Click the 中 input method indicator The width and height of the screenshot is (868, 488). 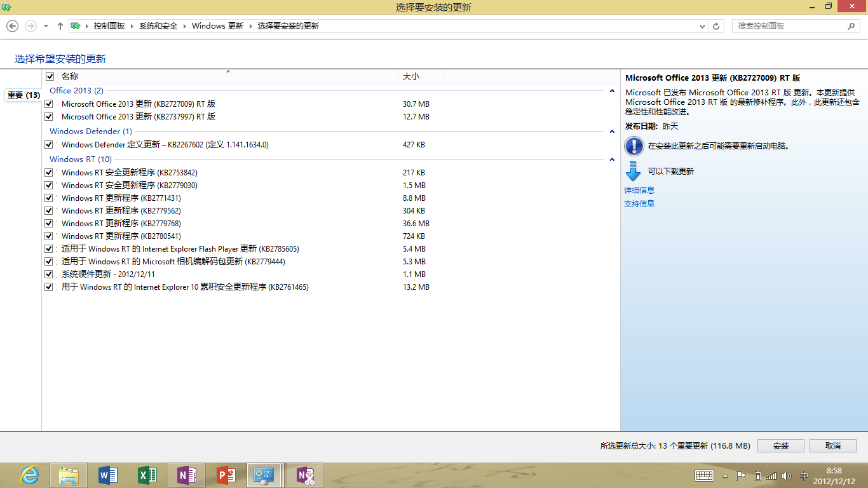pyautogui.click(x=804, y=475)
